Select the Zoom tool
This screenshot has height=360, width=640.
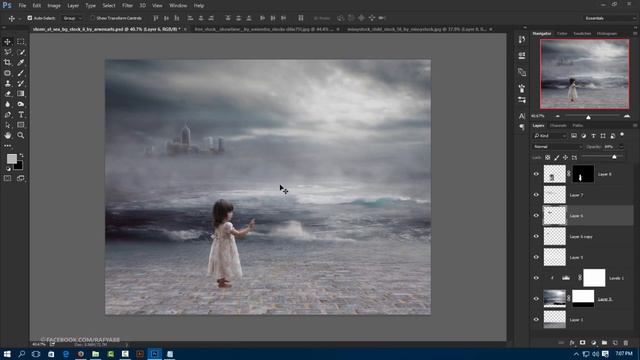pos(21,135)
